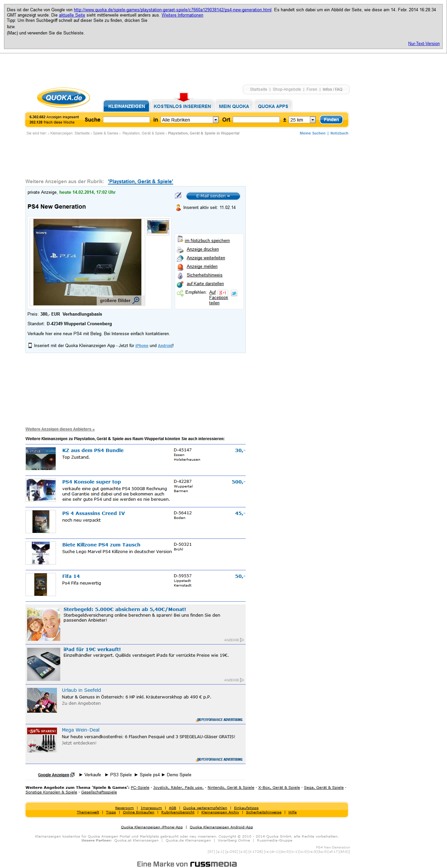447x868 pixels.
Task: Click the globe icon for Karte darstellen
Action: pyautogui.click(x=180, y=284)
